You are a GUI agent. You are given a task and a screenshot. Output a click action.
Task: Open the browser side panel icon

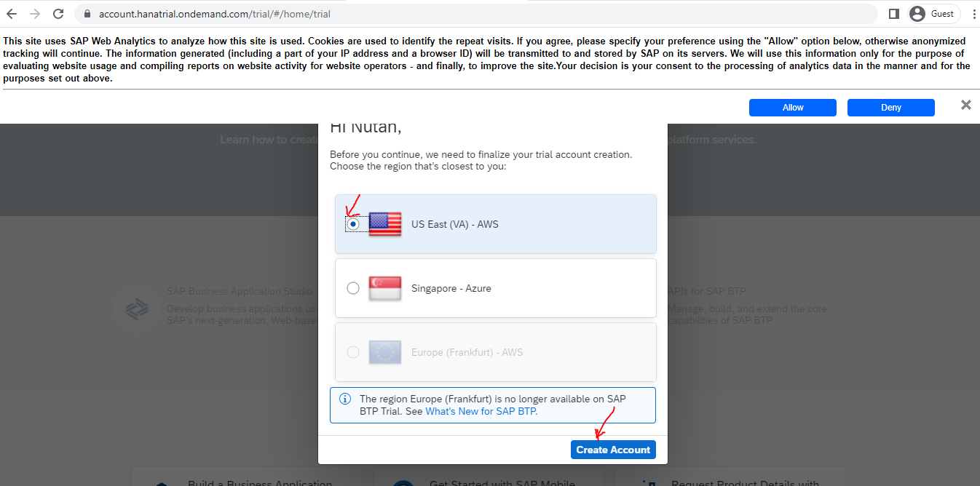pyautogui.click(x=894, y=14)
